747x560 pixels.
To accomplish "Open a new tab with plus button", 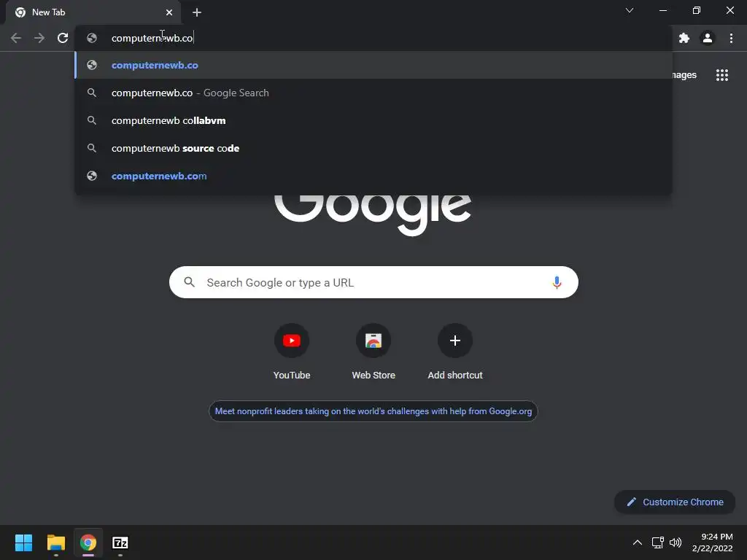I will (x=197, y=12).
